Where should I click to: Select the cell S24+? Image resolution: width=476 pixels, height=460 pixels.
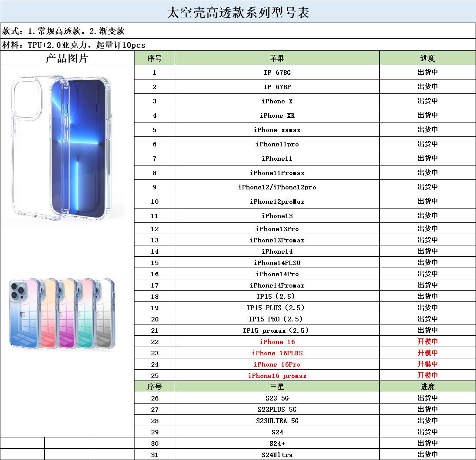point(277,443)
